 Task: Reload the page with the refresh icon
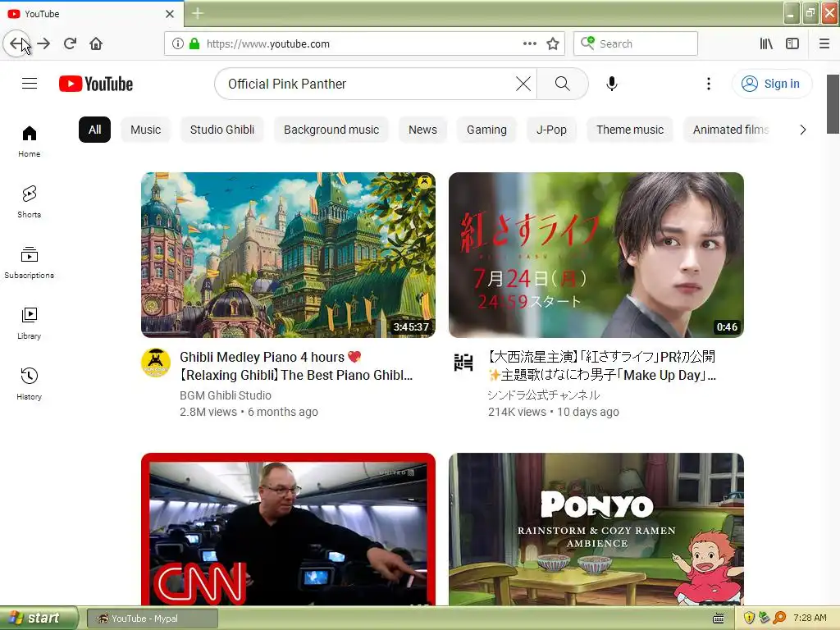click(x=71, y=43)
